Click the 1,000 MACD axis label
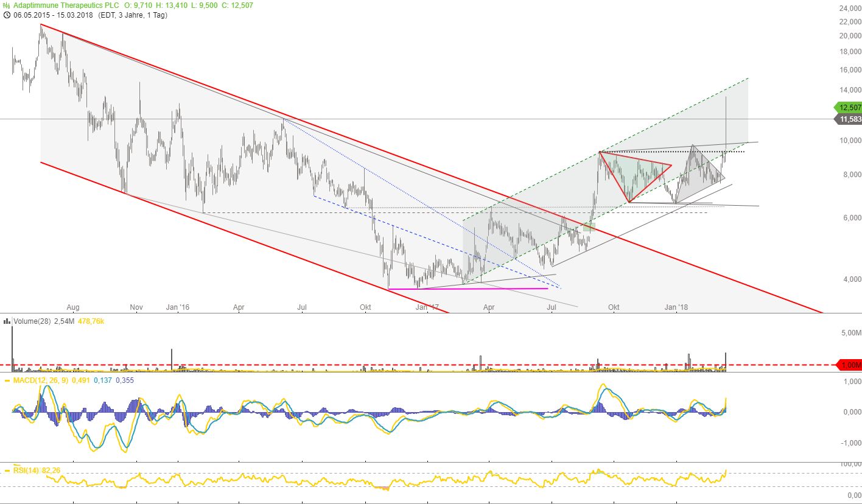This screenshot has height=504, width=862. (x=852, y=382)
